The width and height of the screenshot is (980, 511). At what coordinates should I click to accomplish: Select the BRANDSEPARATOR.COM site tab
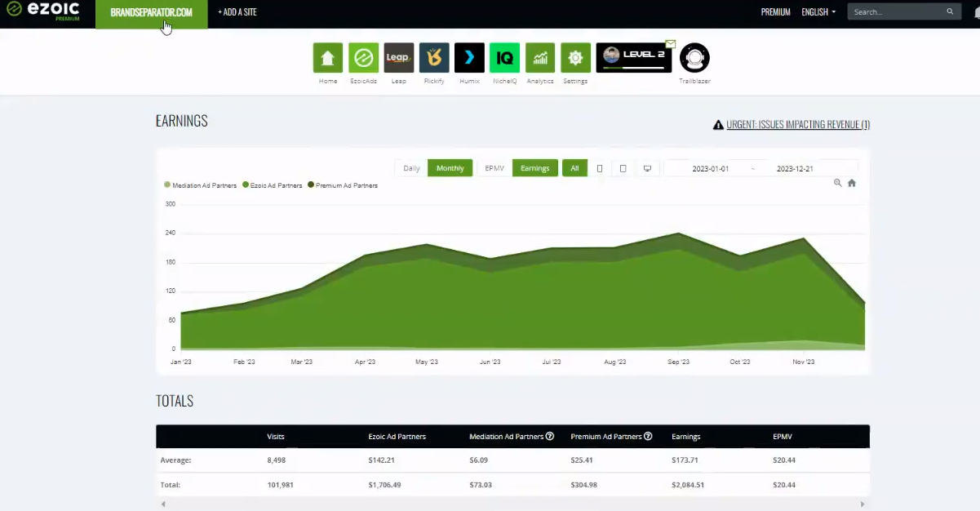click(x=152, y=14)
